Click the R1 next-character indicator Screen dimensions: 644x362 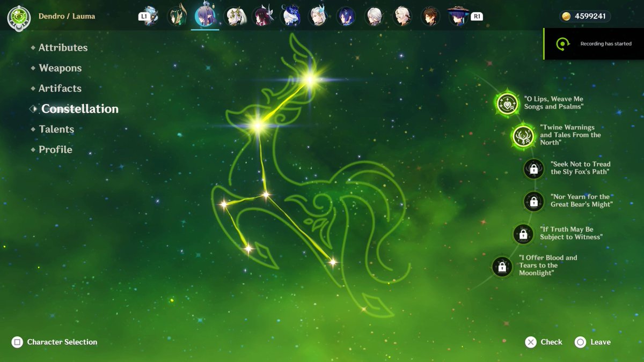(477, 17)
